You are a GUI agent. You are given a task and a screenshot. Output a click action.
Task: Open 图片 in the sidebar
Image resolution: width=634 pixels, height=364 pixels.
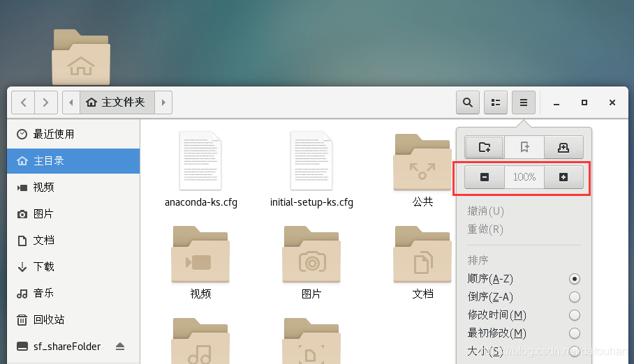(x=73, y=213)
